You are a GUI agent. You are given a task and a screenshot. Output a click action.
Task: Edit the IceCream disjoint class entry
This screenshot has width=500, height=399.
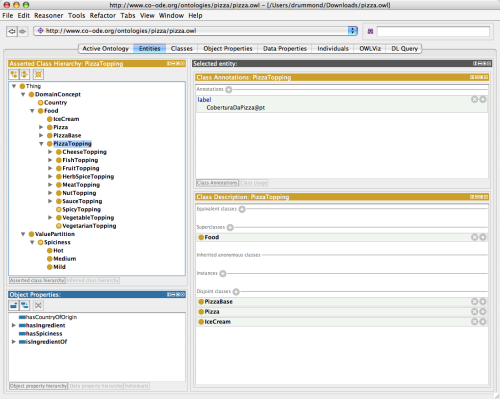pos(483,321)
